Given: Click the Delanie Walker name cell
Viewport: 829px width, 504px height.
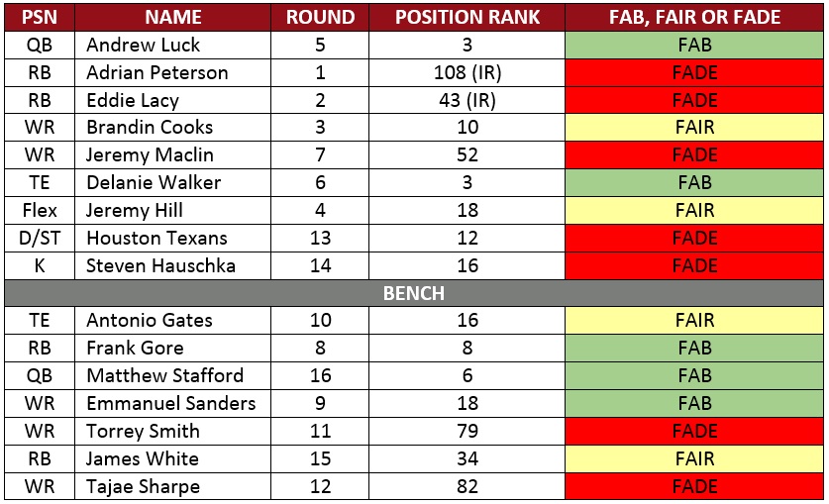Looking at the screenshot, I should [x=173, y=183].
